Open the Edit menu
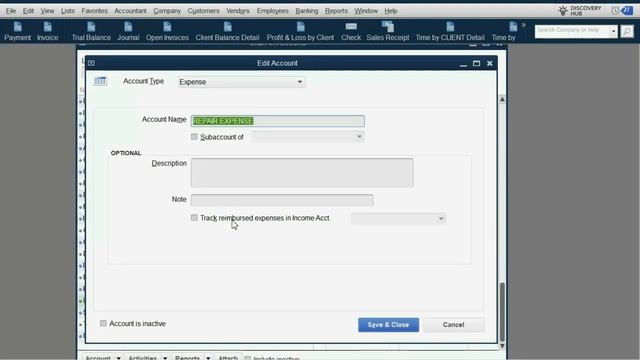 [28, 11]
